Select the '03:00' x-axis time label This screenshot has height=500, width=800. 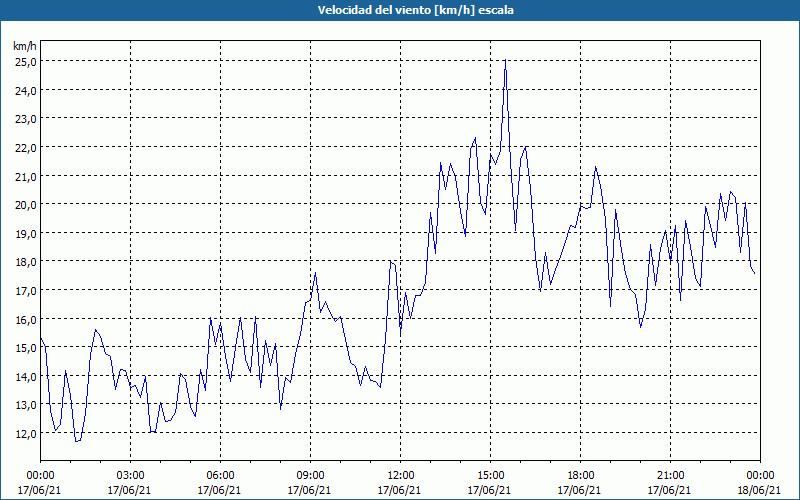(x=130, y=476)
